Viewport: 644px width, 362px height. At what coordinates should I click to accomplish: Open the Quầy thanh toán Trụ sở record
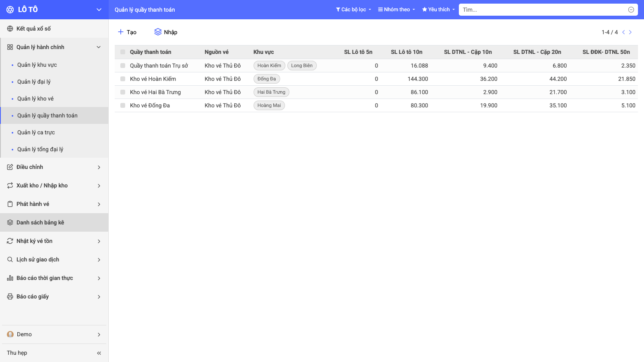click(159, 66)
